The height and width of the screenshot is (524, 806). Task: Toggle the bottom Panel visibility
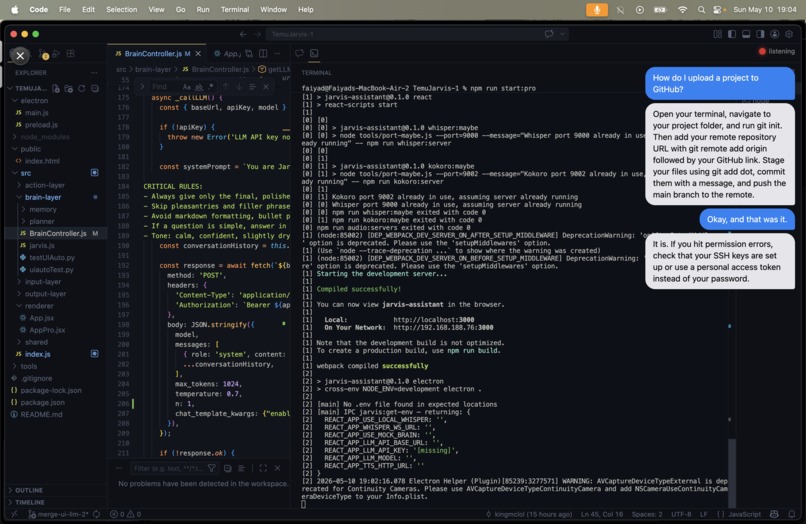point(746,34)
